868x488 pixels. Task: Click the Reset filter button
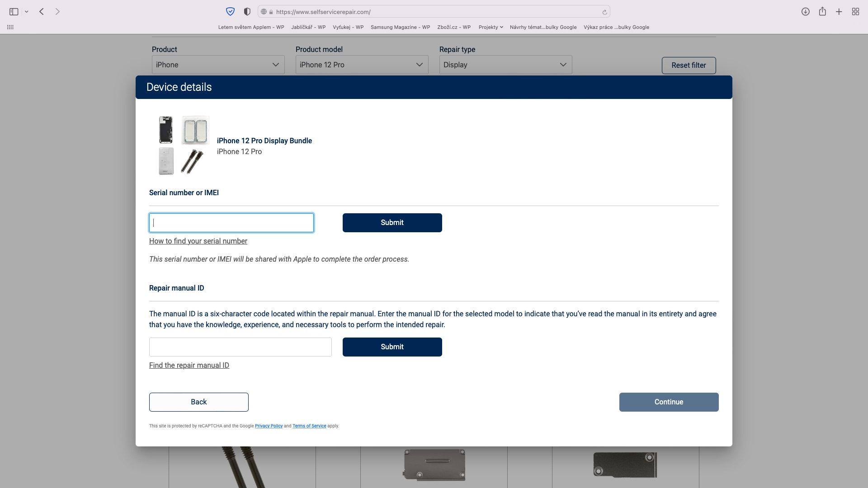tap(689, 65)
